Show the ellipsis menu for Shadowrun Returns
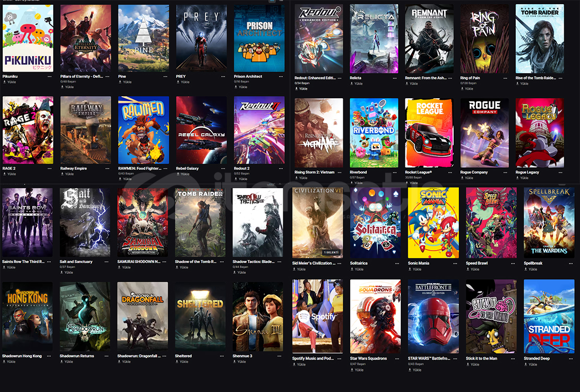580x392 pixels. [107, 356]
